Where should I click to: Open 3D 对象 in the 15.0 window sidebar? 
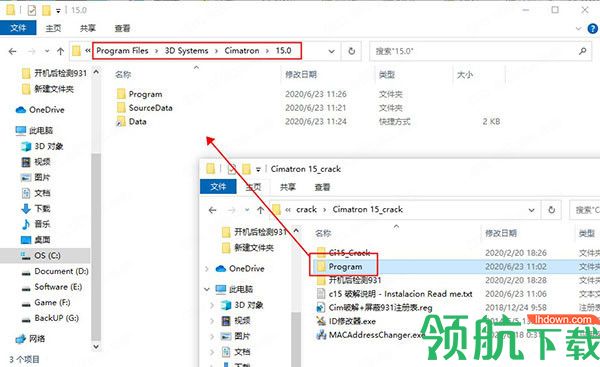click(x=42, y=146)
